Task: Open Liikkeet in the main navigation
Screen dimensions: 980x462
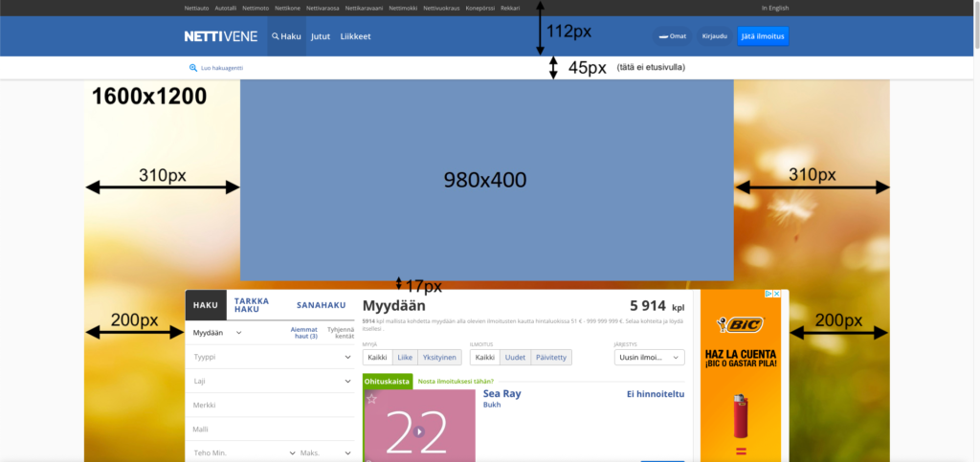Action: click(356, 36)
